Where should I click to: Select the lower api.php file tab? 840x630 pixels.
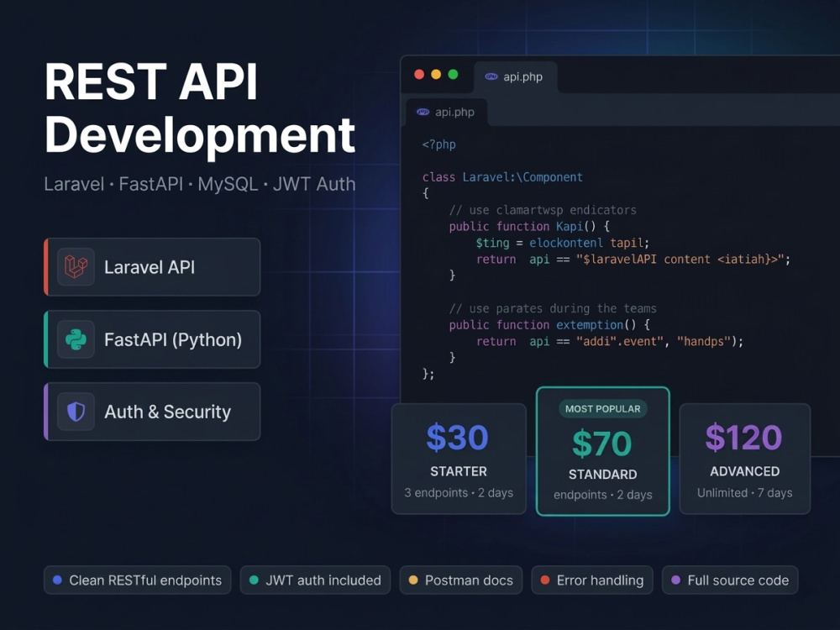447,112
